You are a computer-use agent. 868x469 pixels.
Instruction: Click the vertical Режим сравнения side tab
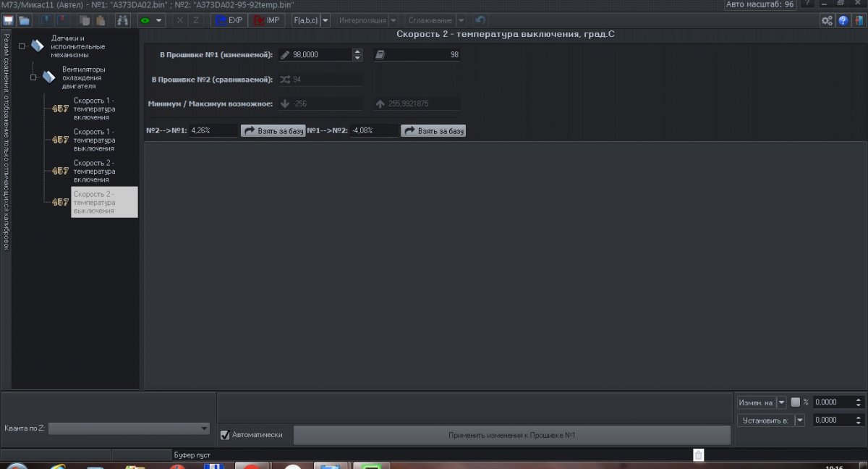[6, 141]
